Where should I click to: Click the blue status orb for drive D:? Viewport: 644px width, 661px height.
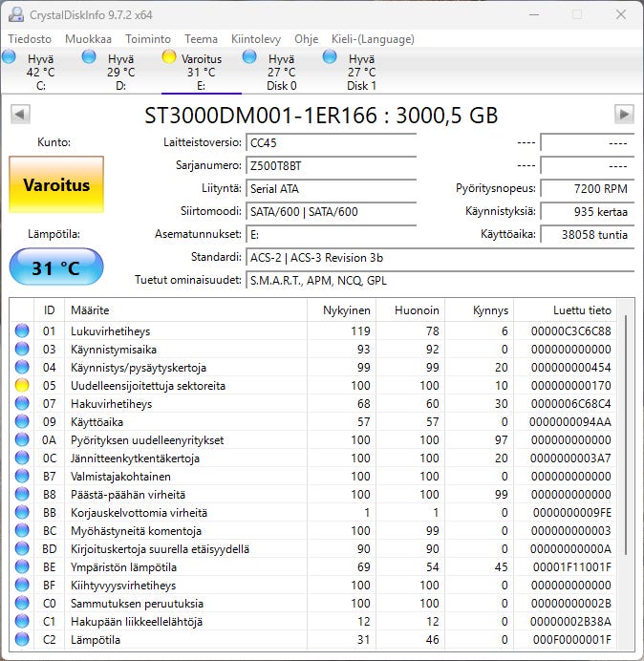pos(90,58)
